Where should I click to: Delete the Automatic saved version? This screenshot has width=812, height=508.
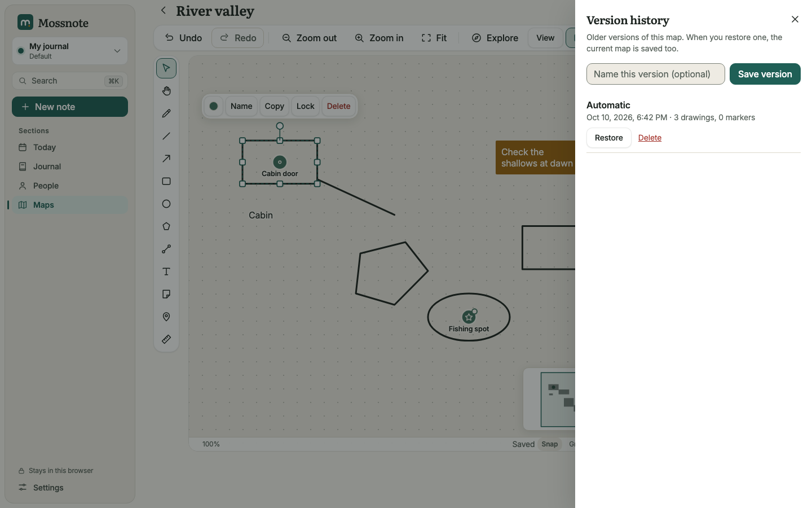(x=650, y=138)
